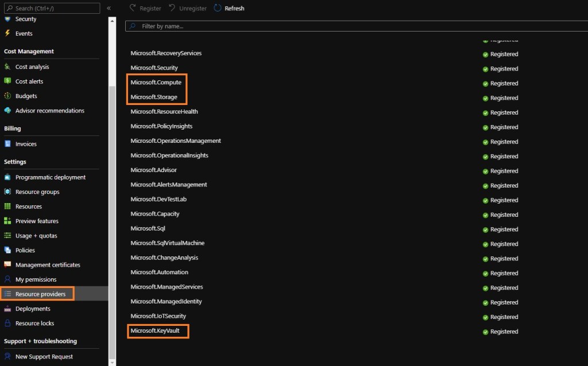The height and width of the screenshot is (366, 588).
Task: Select the Microsoft.ResourceHealth provider row
Action: (356, 112)
